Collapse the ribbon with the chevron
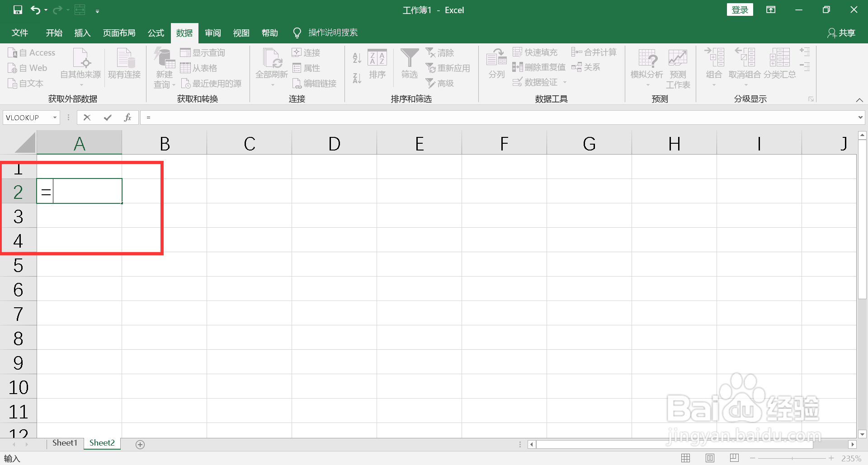Screen dimensions: 868x465 click(x=859, y=100)
